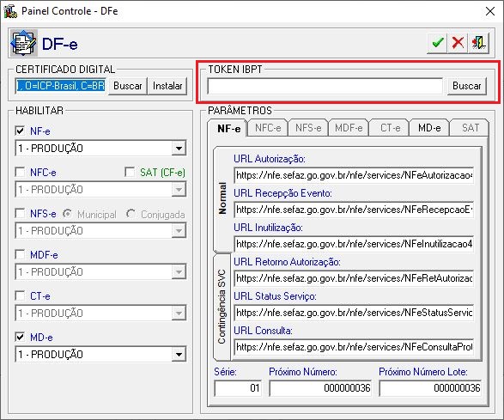504x420 pixels.
Task: Click Buscar for the digital certificate
Action: [x=128, y=86]
